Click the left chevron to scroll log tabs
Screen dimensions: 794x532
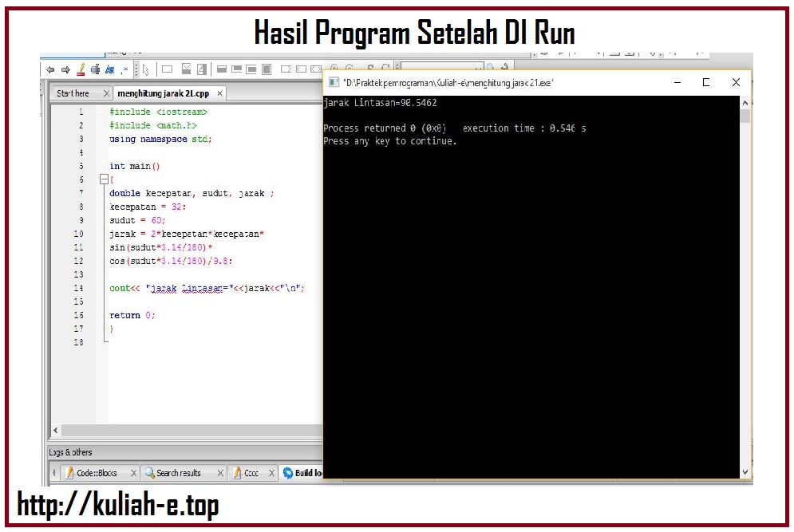point(53,472)
